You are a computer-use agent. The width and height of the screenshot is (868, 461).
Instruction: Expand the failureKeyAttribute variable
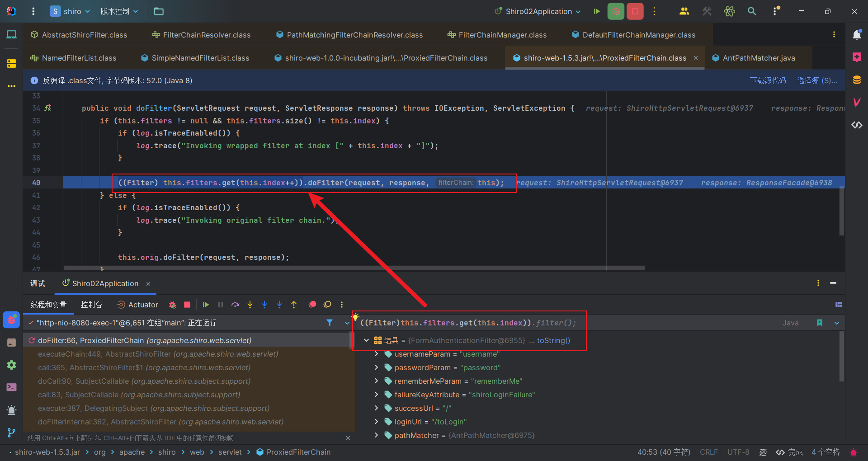click(376, 395)
